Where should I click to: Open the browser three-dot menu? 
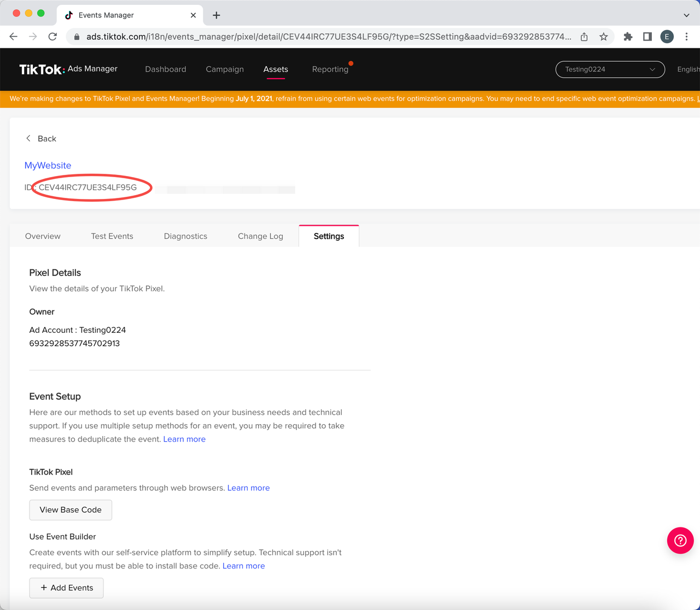tap(687, 37)
